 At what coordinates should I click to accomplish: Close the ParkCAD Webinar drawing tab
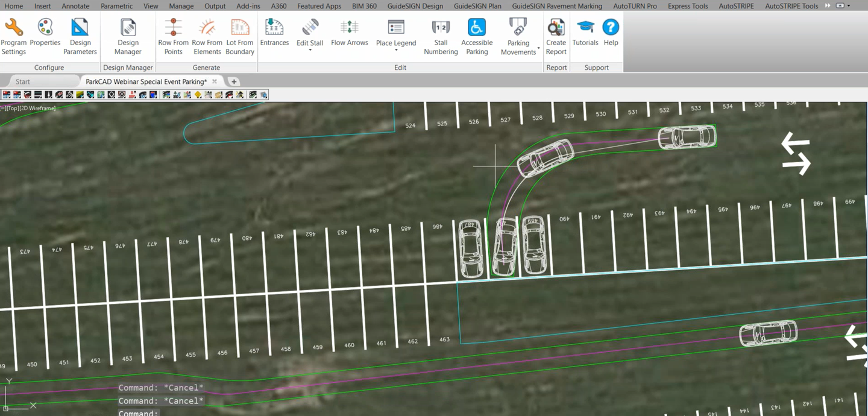tap(215, 81)
